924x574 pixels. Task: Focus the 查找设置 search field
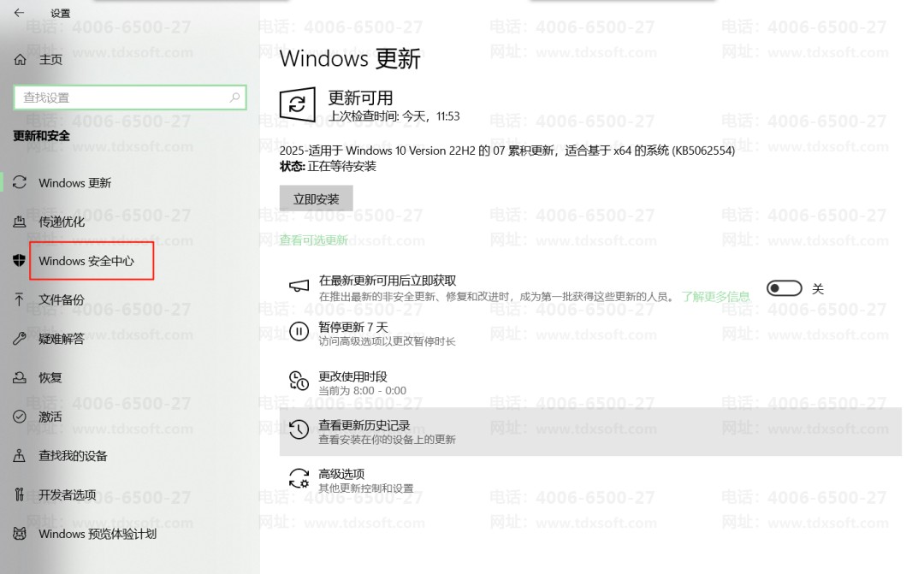[x=130, y=98]
